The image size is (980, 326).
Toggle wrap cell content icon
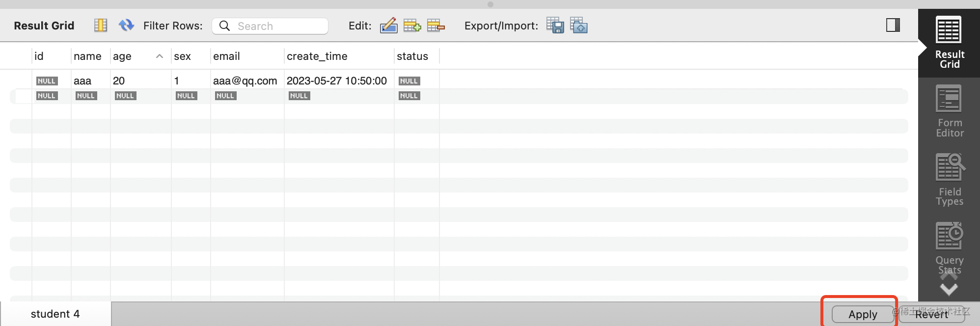click(101, 25)
